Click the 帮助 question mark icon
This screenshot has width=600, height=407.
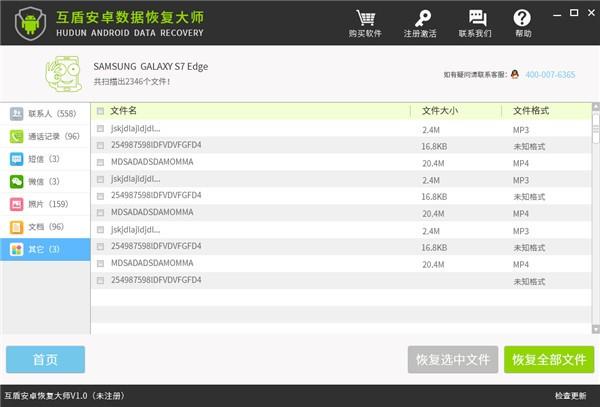pyautogui.click(x=522, y=18)
